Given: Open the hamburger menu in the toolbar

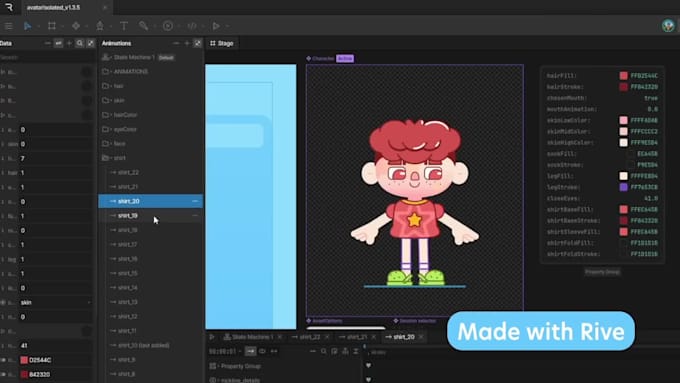Looking at the screenshot, I should click(8, 26).
